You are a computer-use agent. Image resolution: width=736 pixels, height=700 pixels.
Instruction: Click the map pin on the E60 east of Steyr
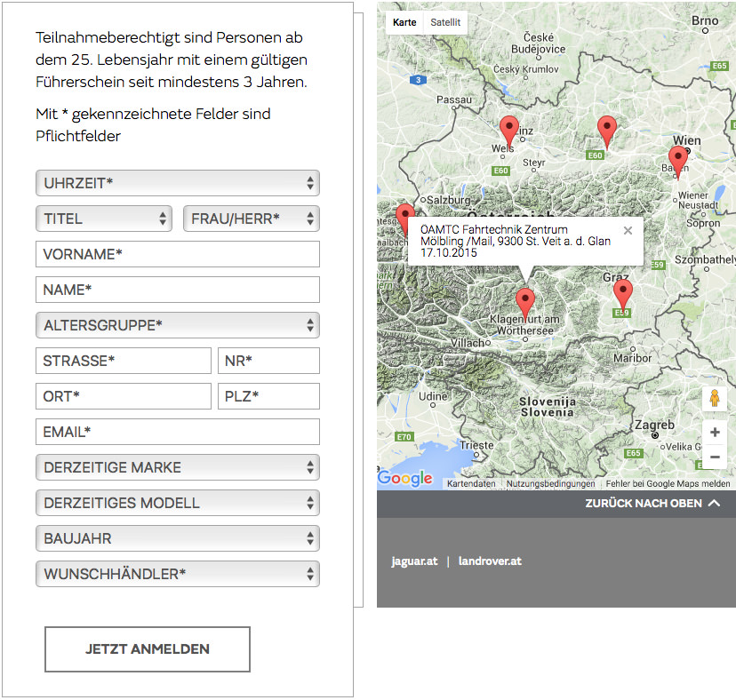[606, 131]
